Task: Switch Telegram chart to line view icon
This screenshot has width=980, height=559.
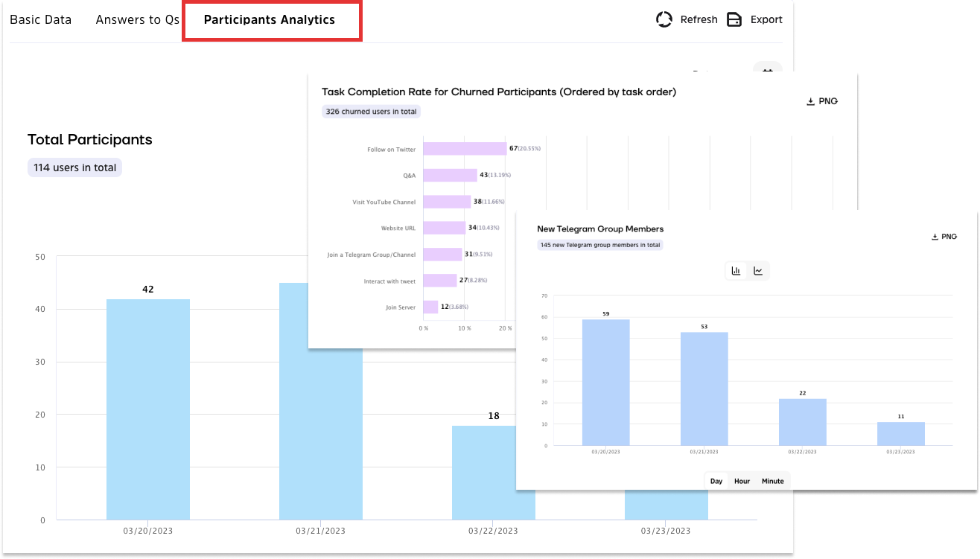Action: click(x=758, y=271)
